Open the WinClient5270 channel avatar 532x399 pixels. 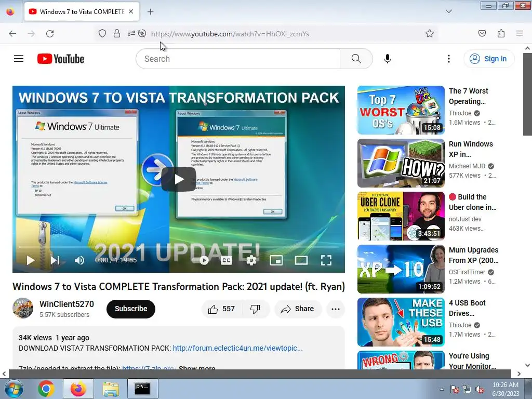pos(23,309)
